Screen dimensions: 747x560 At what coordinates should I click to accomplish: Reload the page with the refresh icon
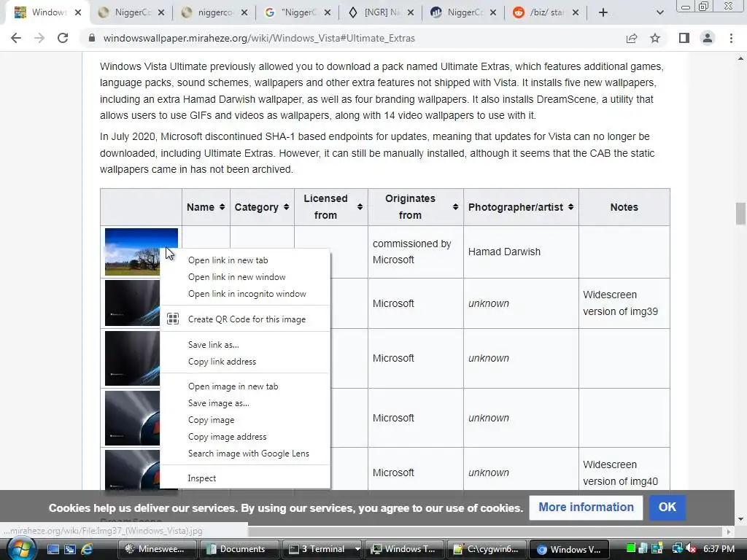click(63, 38)
